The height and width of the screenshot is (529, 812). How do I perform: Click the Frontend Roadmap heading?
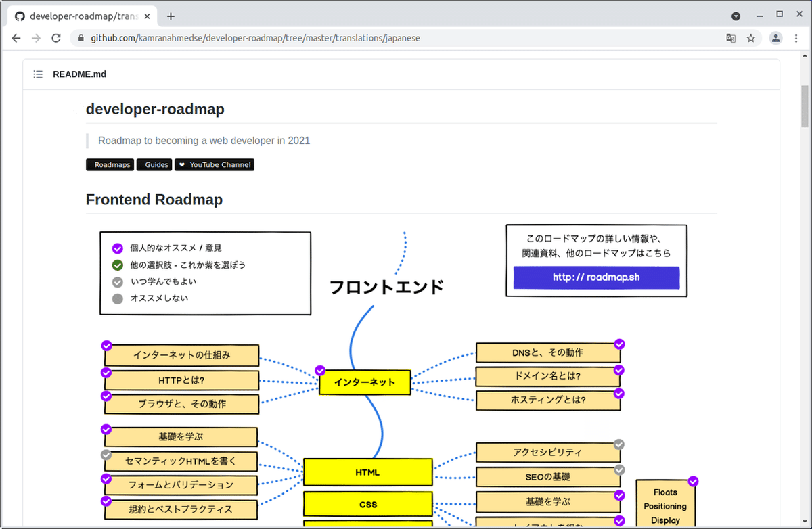[x=154, y=200]
